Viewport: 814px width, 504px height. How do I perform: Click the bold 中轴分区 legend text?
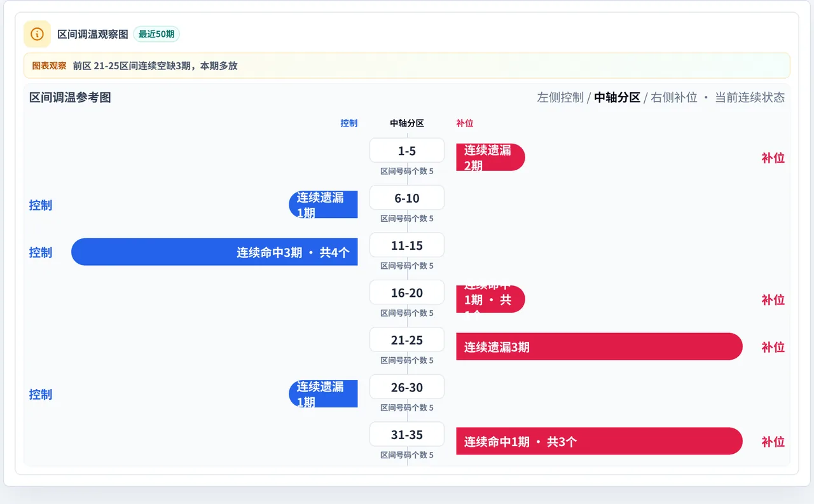617,97
